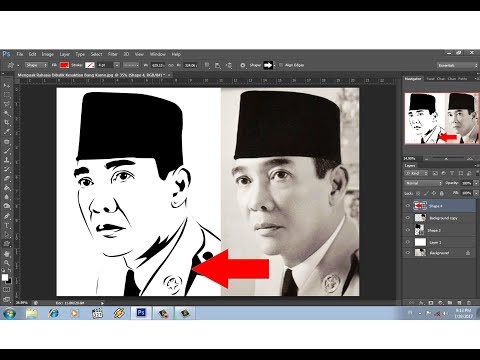Select the Blur tool
The image size is (480, 360).
(x=6, y=198)
